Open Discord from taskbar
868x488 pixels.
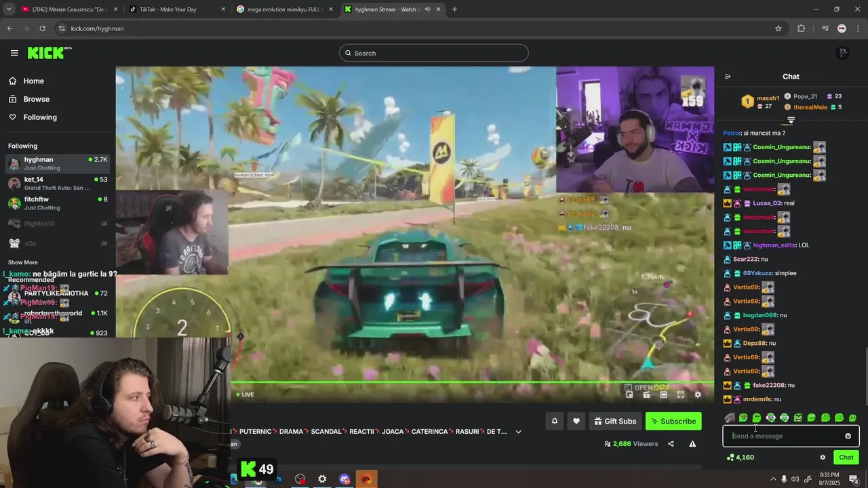click(344, 479)
